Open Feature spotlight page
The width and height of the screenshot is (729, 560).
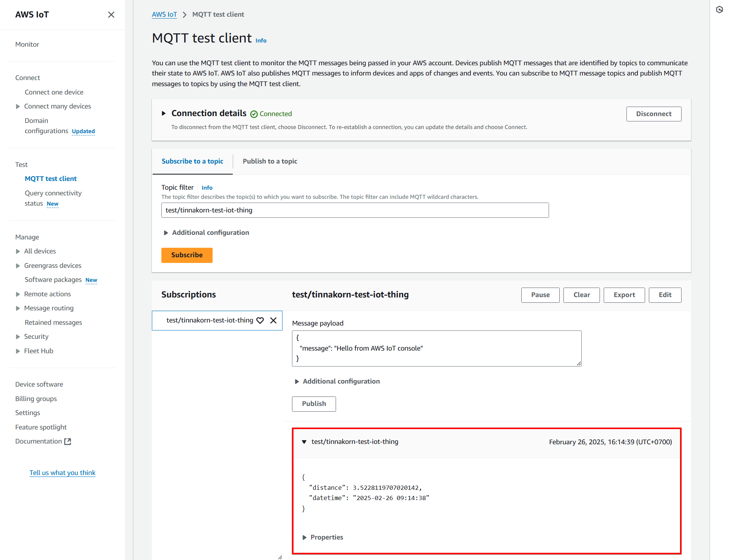tap(41, 427)
